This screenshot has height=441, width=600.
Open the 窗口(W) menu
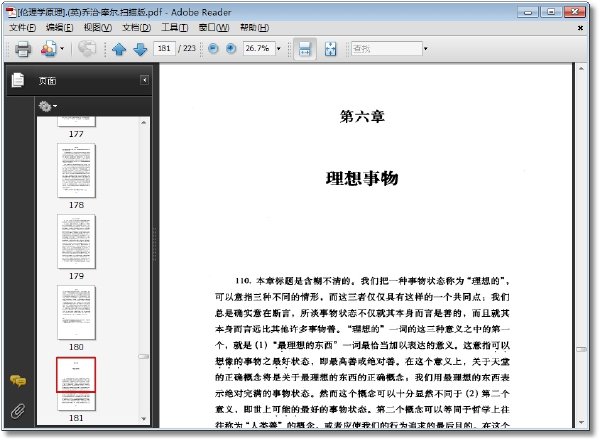(214, 28)
